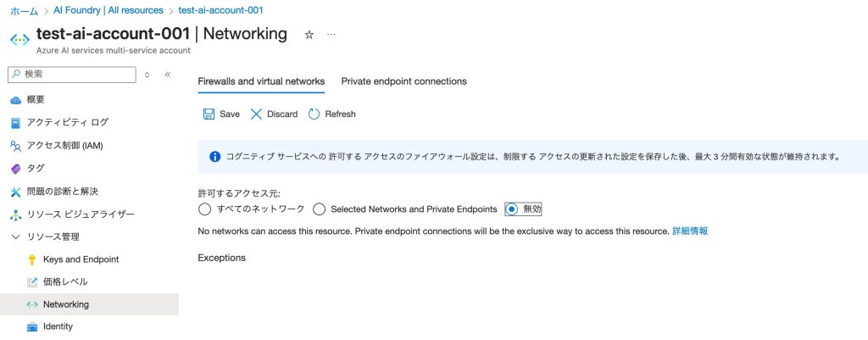Select the Firewalls and virtual networks tab
Image resolution: width=868 pixels, height=340 pixels.
[261, 81]
